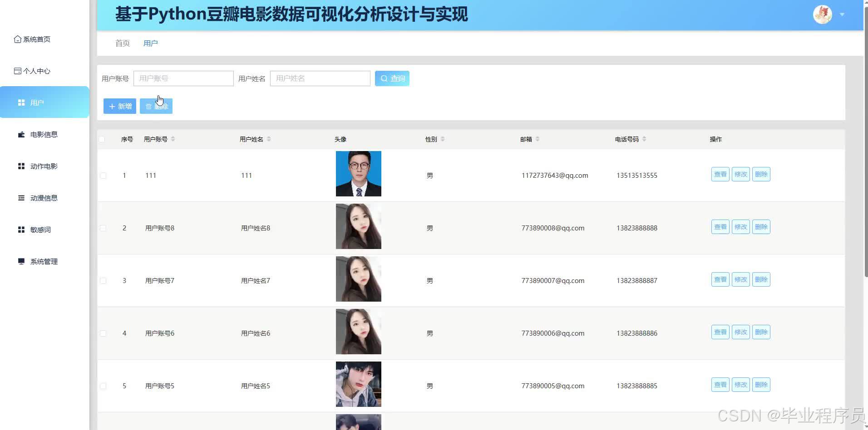
Task: Sort by 电话号码 using its sort arrows
Action: tap(645, 139)
